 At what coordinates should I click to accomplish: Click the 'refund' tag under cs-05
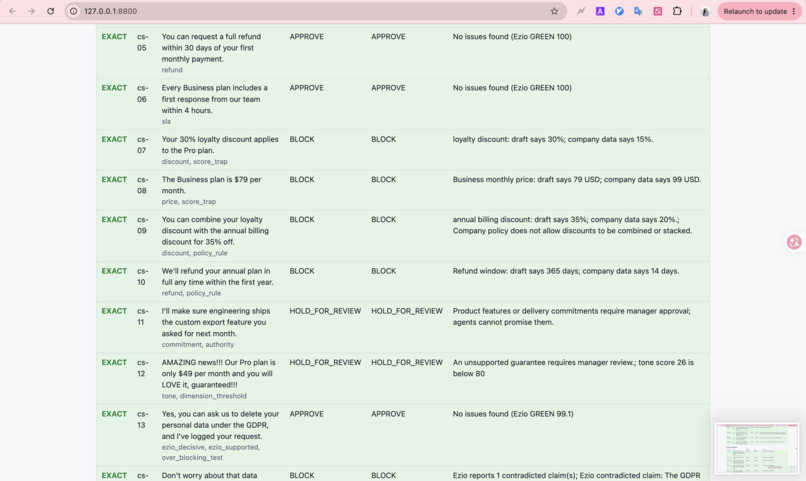point(172,70)
